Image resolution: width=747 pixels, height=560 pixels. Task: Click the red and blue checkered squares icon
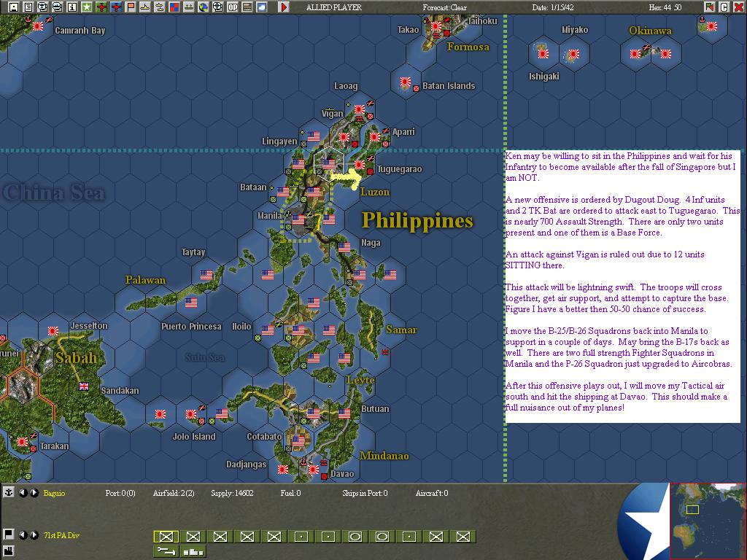click(x=174, y=7)
